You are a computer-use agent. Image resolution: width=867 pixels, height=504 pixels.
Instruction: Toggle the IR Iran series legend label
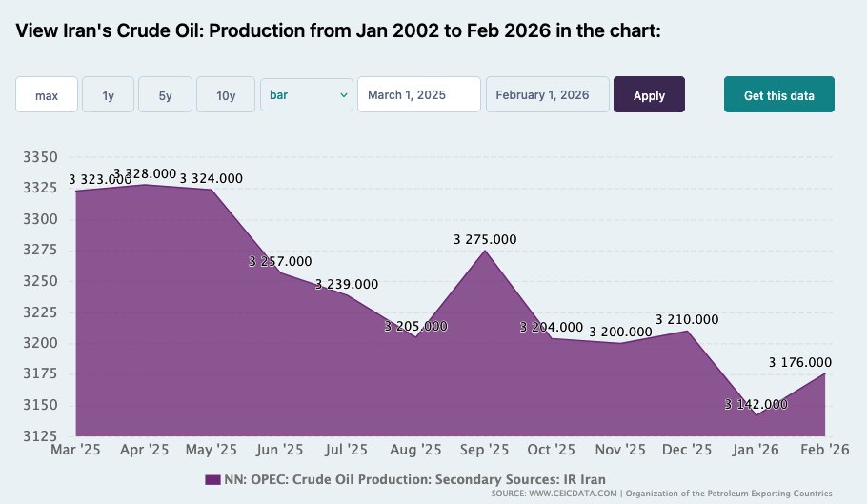[414, 478]
